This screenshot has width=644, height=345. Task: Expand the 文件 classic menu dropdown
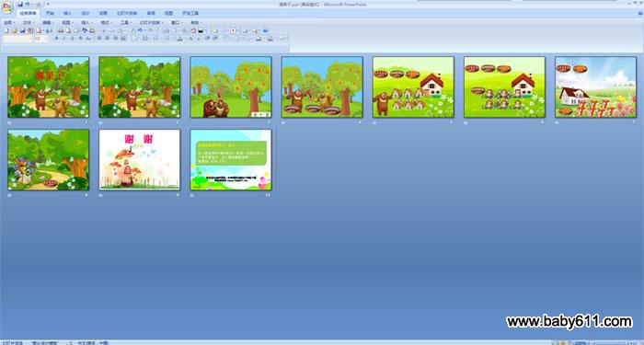[29, 23]
